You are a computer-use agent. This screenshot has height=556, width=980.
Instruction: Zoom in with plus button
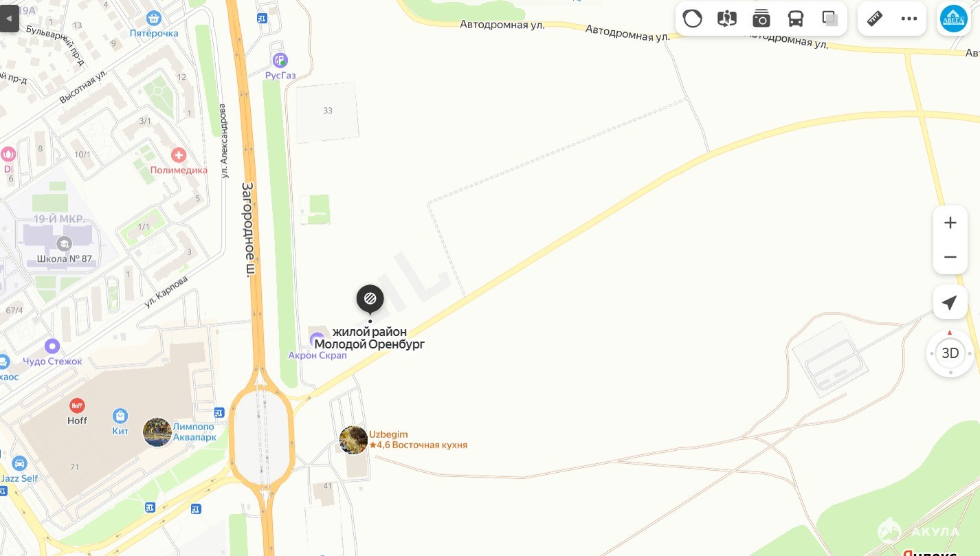(x=950, y=223)
